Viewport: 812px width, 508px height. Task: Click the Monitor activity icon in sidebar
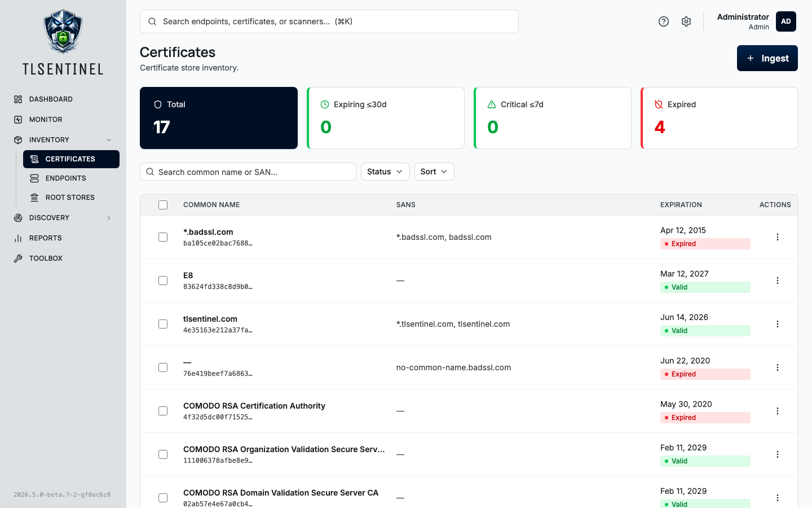coord(18,120)
